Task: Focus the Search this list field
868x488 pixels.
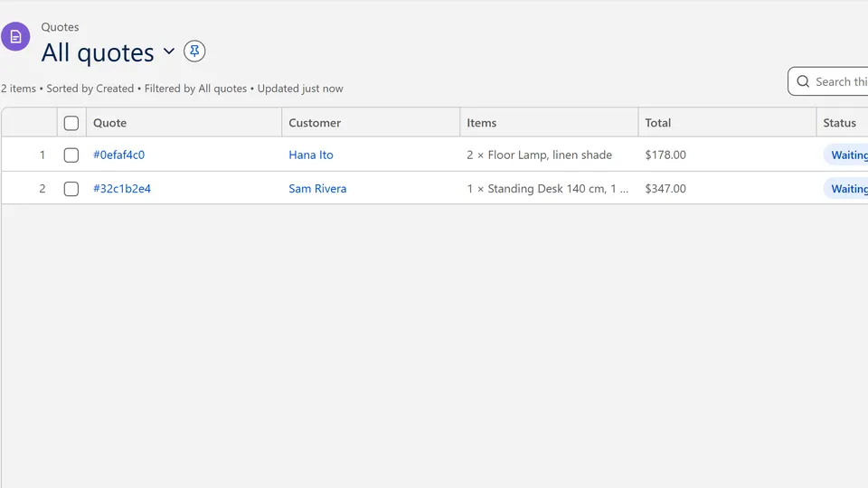Action: point(829,82)
